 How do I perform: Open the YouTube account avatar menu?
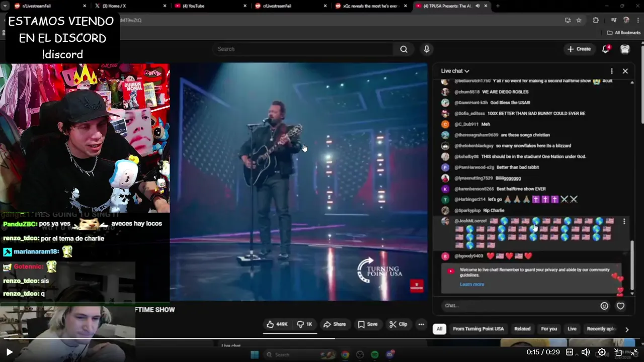[625, 49]
